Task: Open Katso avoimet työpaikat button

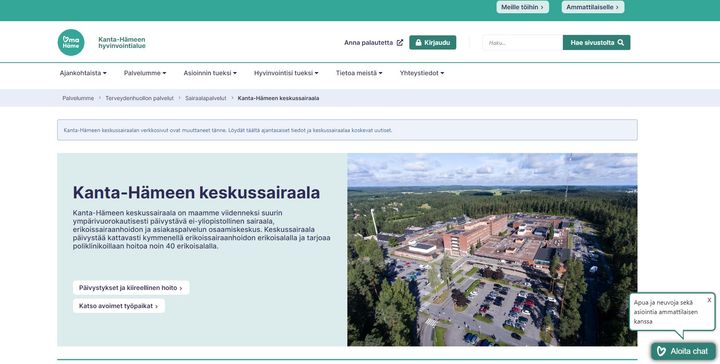Action: point(118,306)
